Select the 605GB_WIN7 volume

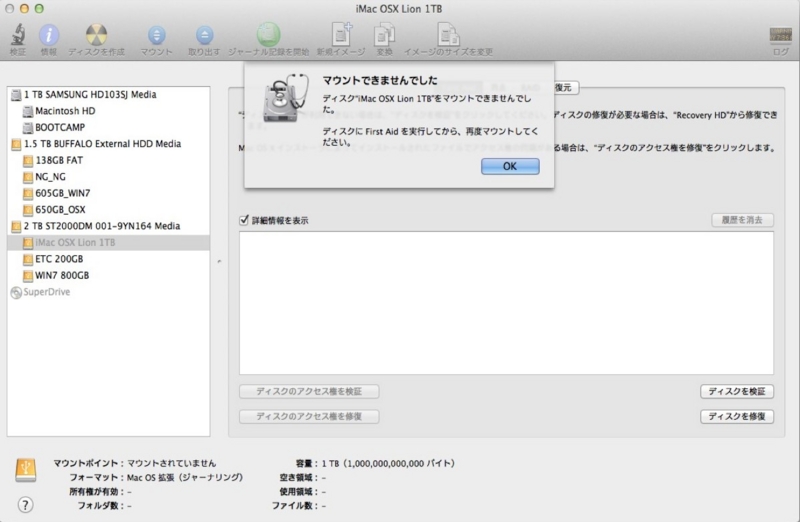point(108,193)
